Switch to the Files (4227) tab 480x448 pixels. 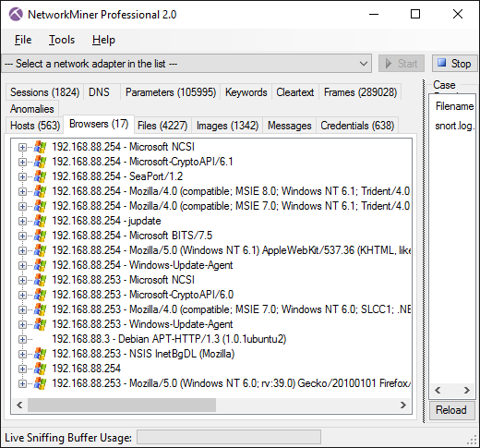[162, 126]
